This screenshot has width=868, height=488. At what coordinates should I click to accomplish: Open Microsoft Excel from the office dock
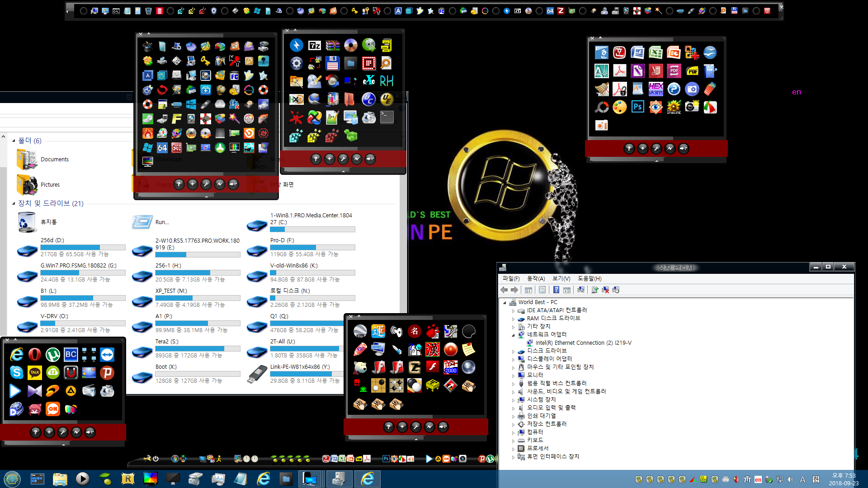[656, 53]
